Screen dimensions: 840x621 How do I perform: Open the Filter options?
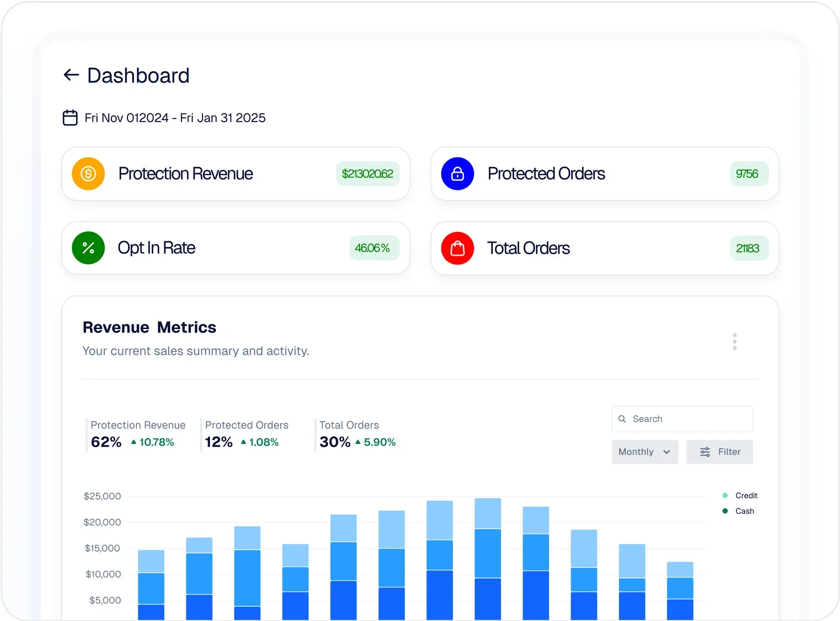click(x=720, y=452)
